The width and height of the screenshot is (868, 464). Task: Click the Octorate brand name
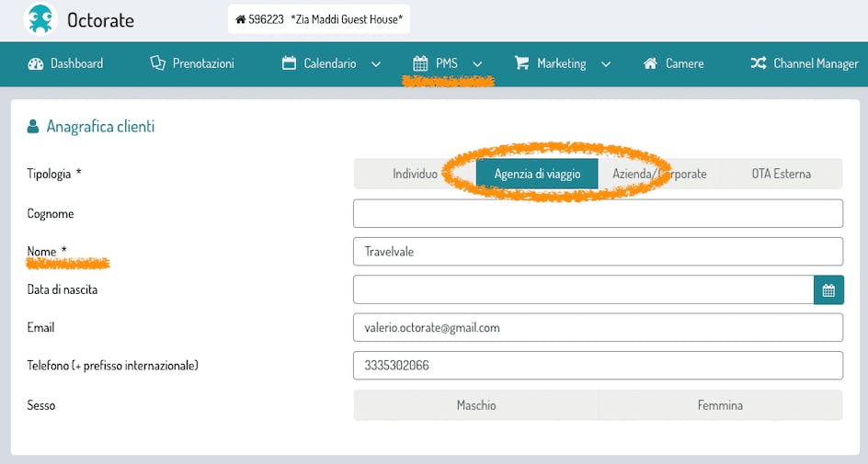point(101,20)
